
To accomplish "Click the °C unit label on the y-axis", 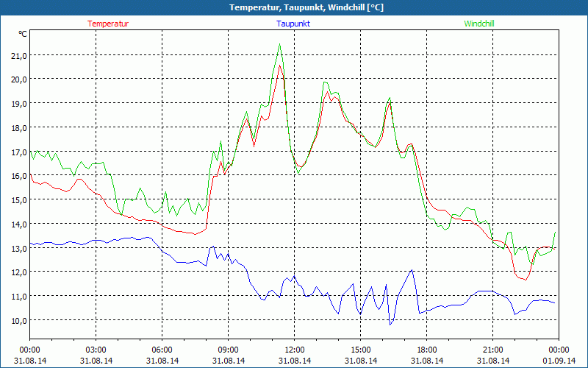I will (23, 34).
